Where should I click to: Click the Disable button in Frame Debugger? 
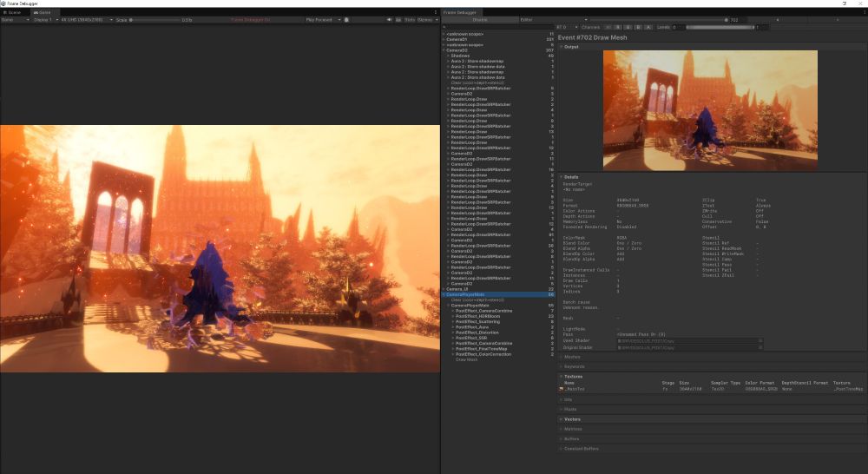[x=479, y=19]
